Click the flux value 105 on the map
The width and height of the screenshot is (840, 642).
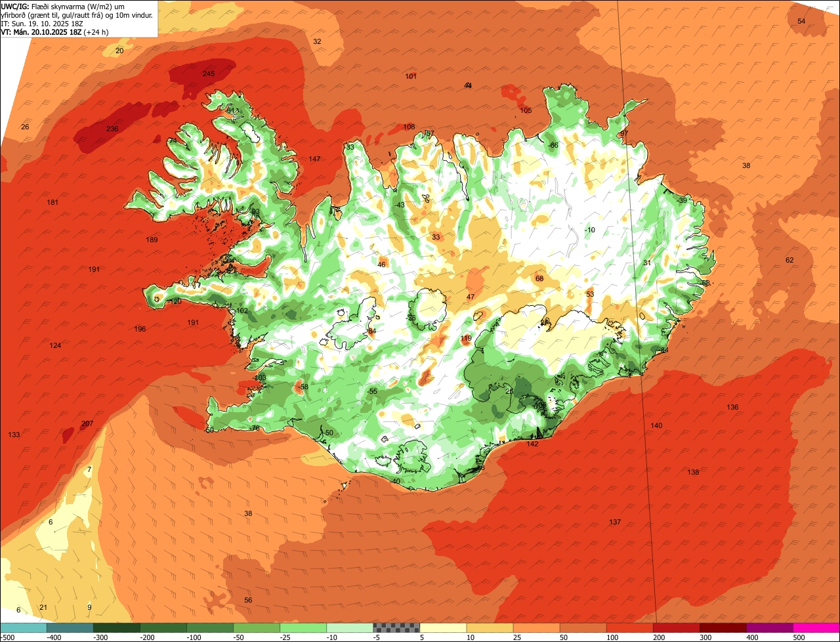526,110
